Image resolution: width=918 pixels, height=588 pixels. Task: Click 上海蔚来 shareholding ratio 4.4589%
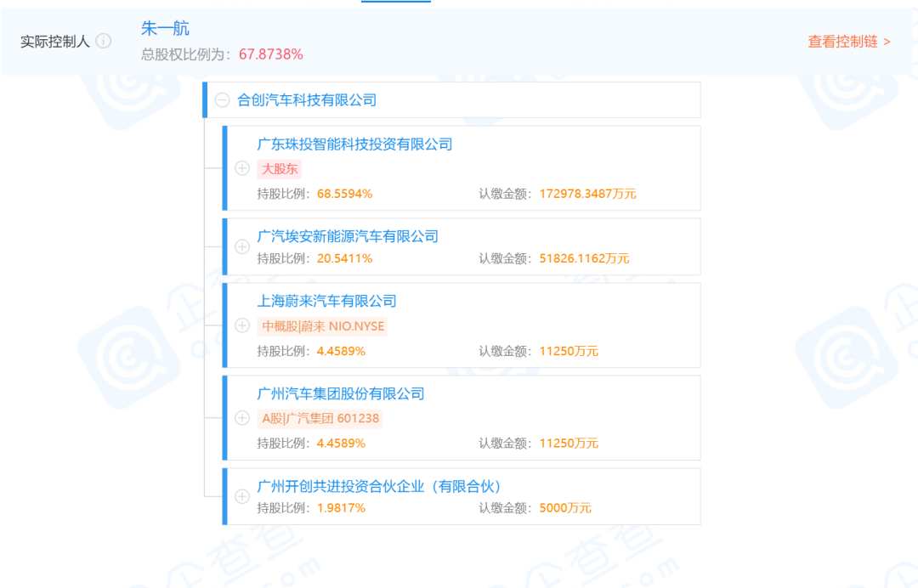(x=342, y=351)
